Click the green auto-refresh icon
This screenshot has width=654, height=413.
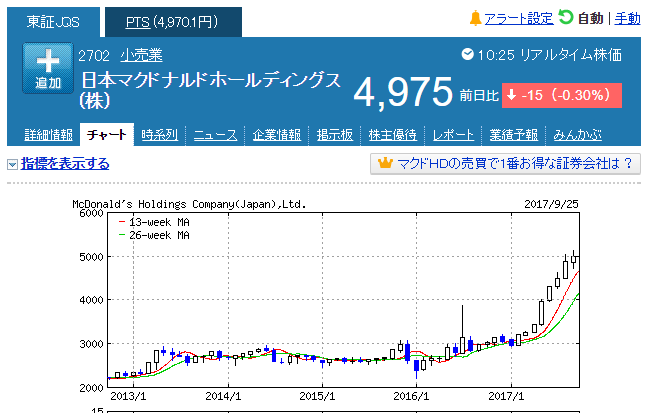pos(566,17)
